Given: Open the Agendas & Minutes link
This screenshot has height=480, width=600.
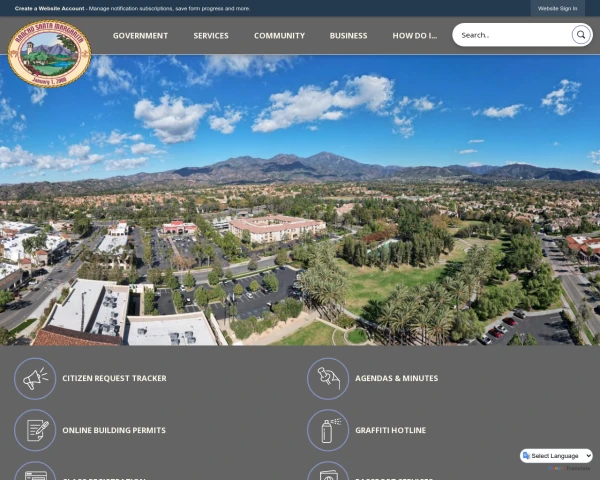Looking at the screenshot, I should coord(396,378).
